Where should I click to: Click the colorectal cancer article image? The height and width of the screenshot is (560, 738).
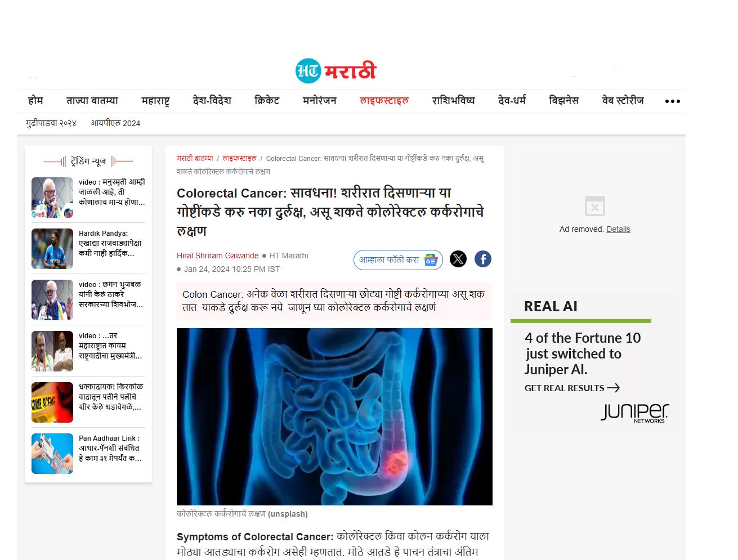(334, 416)
